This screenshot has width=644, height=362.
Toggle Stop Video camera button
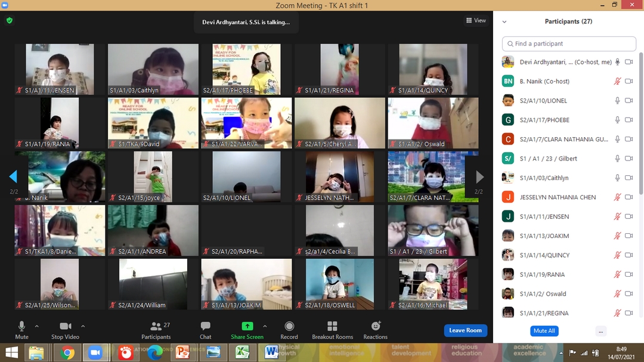tap(66, 326)
